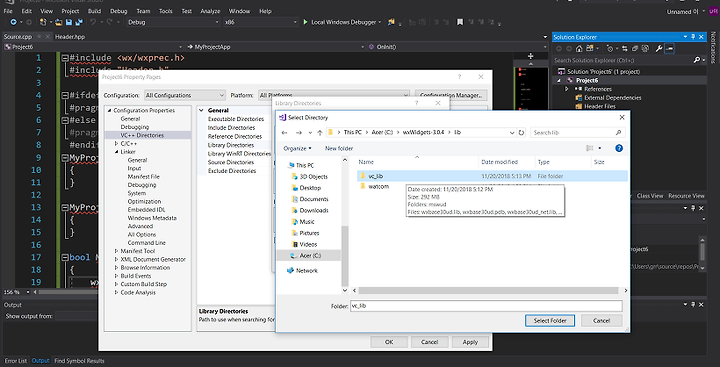Click Find in Files icon in toolbar
Image resolution: width=720 pixels, height=367 pixels.
tap(391, 22)
